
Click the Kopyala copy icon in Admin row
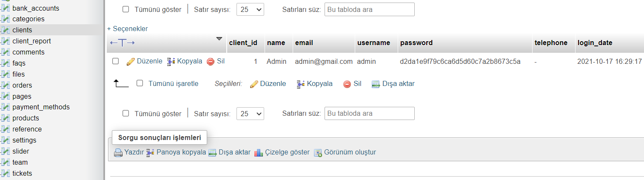tap(171, 61)
